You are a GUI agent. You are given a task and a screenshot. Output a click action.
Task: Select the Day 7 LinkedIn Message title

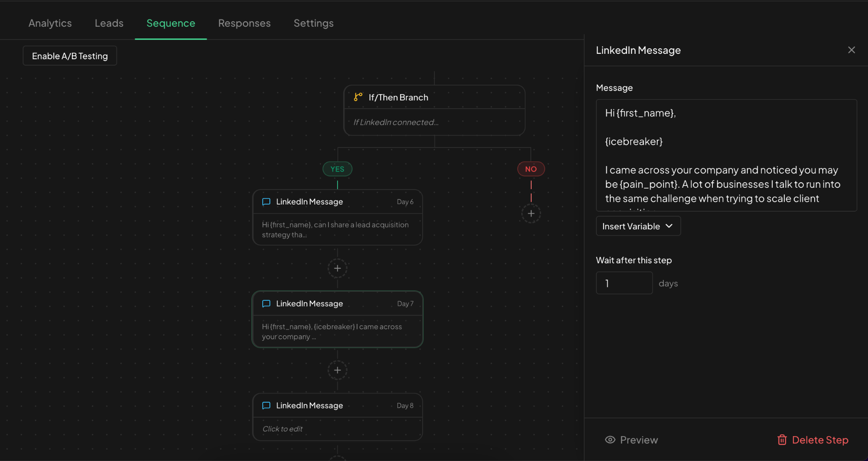click(310, 304)
